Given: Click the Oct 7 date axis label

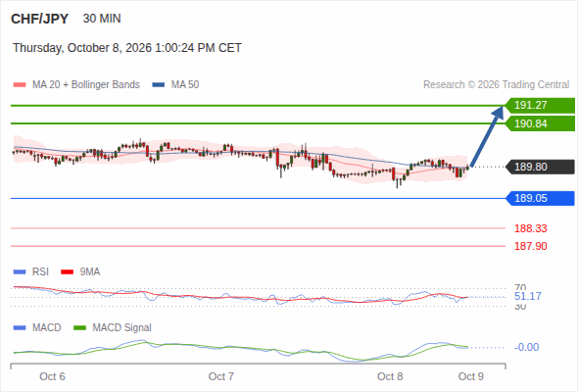Looking at the screenshot, I should pyautogui.click(x=221, y=376).
